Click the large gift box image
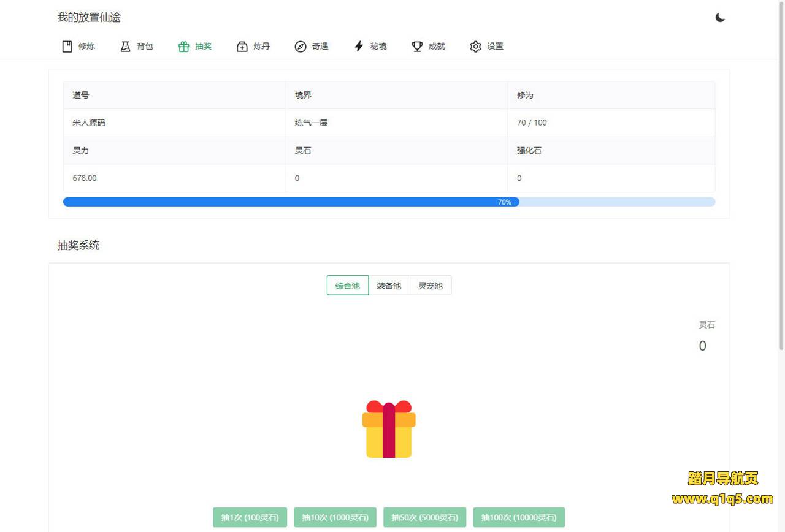The width and height of the screenshot is (785, 532). 389,429
